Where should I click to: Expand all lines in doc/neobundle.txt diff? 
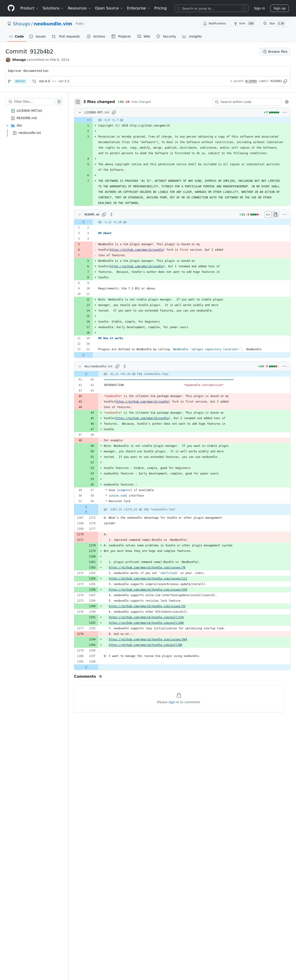pyautogui.click(x=124, y=366)
